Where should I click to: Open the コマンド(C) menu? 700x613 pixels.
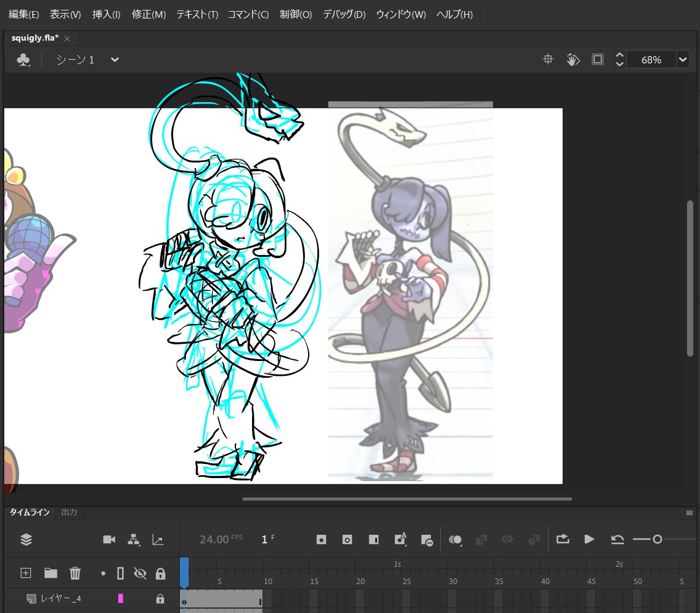point(248,14)
